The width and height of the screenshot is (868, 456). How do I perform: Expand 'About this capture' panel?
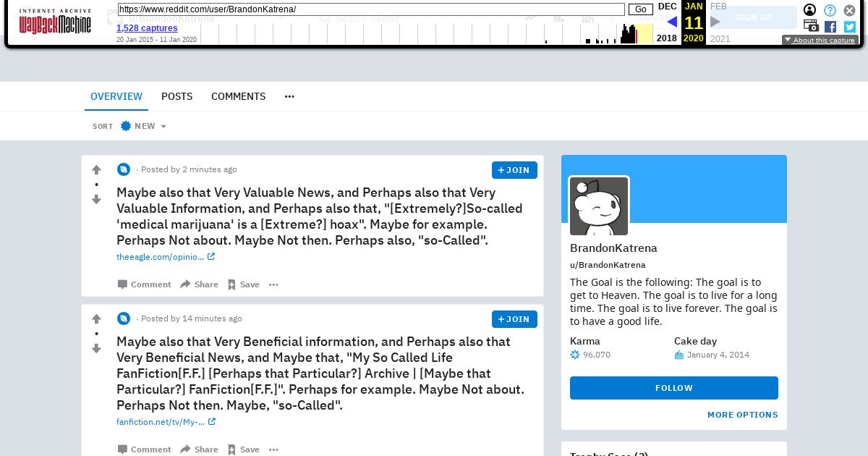(x=820, y=41)
